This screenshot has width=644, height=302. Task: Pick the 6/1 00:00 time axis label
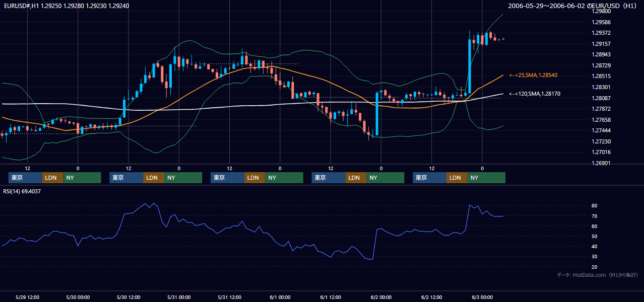pos(280,297)
